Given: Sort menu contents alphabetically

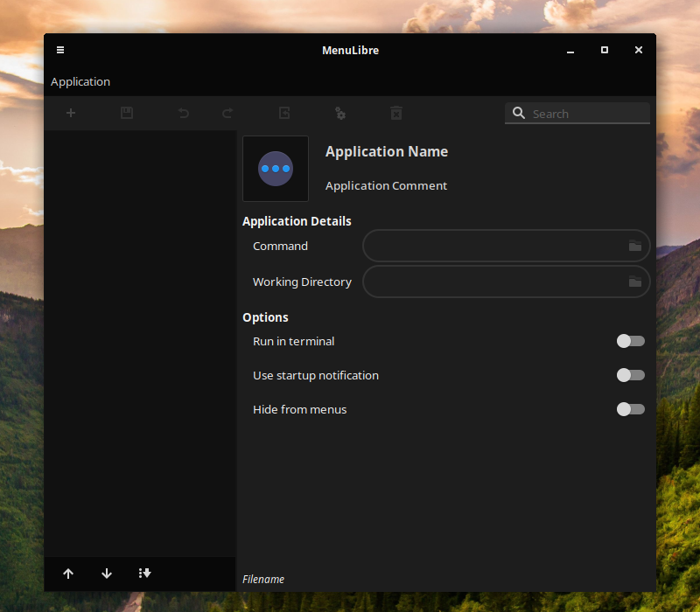Looking at the screenshot, I should (x=144, y=574).
